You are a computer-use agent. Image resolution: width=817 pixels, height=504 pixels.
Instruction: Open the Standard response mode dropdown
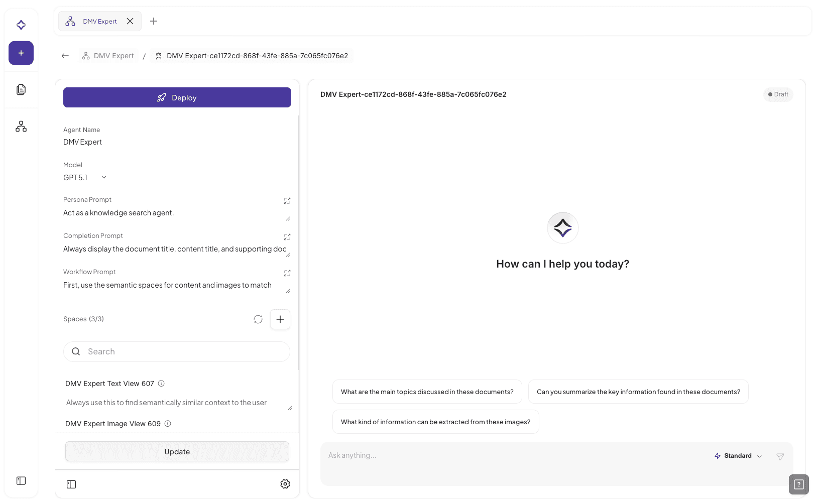click(738, 455)
